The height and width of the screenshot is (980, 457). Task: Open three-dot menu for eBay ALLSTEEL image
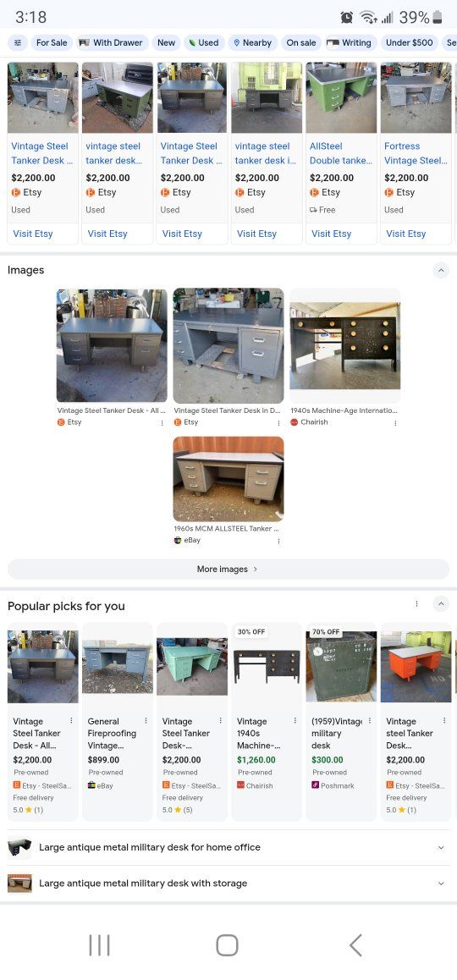[x=278, y=542]
